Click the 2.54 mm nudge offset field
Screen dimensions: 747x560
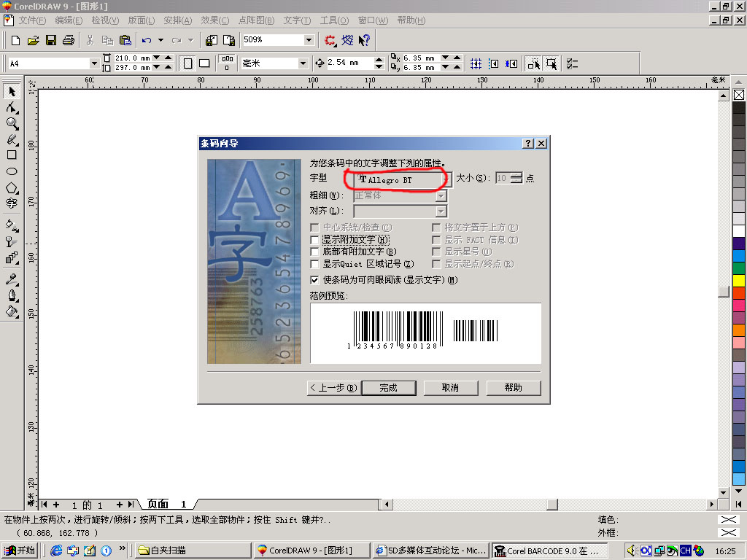[350, 63]
